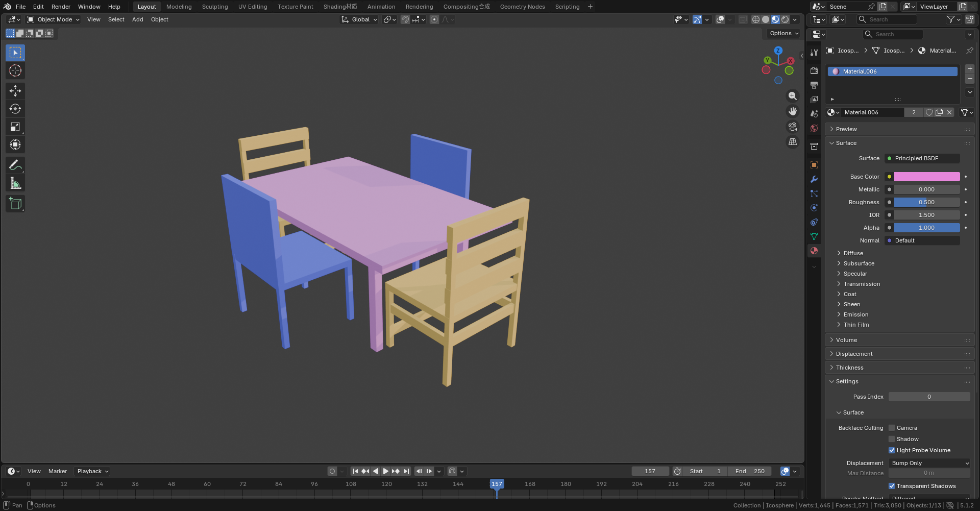
Task: Open the Particles properties tab
Action: click(814, 193)
